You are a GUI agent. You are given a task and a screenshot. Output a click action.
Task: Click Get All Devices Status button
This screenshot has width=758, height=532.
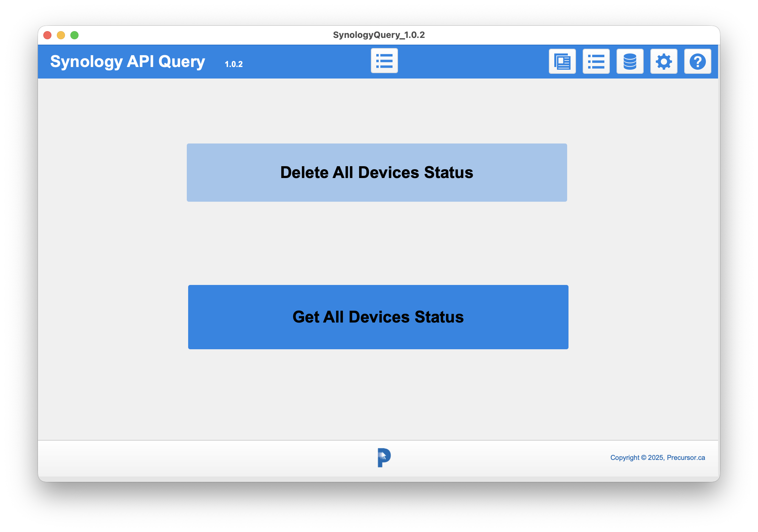point(378,317)
